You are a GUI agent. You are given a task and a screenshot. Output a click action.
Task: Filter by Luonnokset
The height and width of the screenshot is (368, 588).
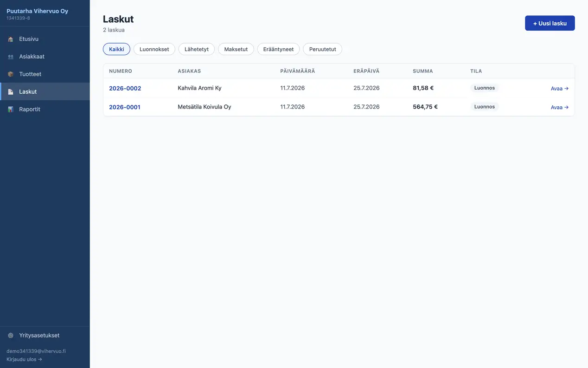(x=154, y=49)
